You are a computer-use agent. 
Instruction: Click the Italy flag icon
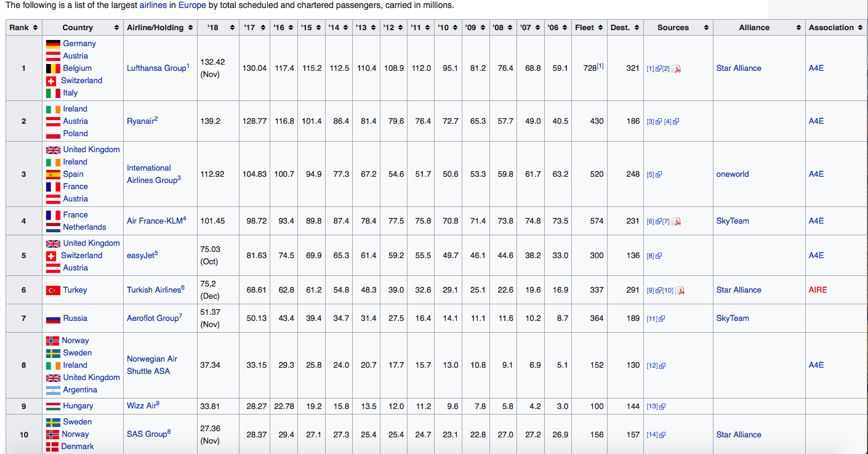point(53,93)
